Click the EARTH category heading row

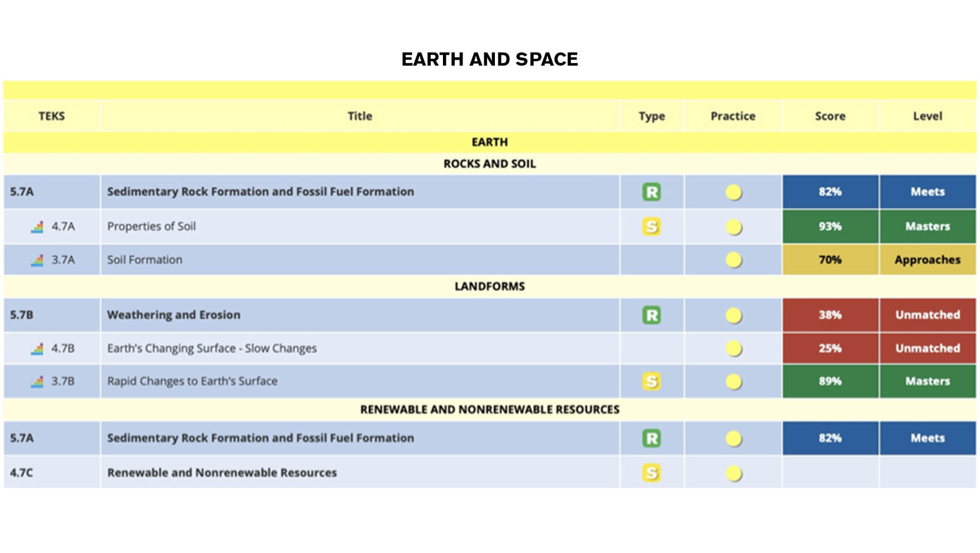point(490,142)
